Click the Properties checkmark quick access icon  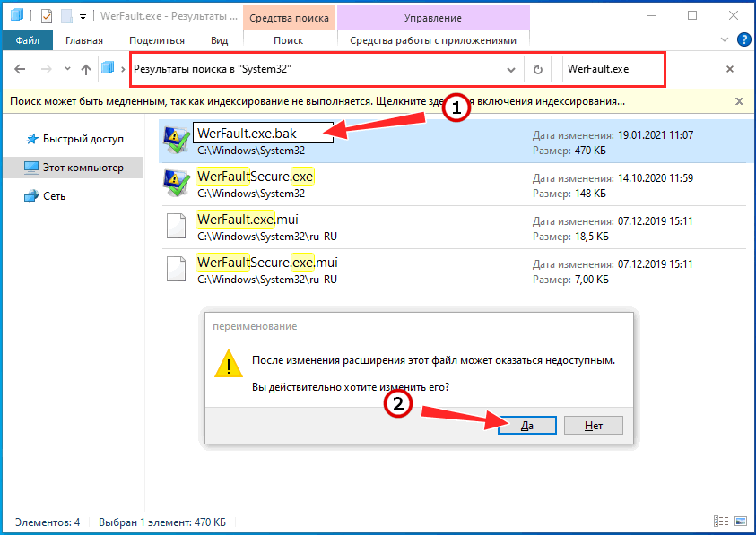[47, 16]
